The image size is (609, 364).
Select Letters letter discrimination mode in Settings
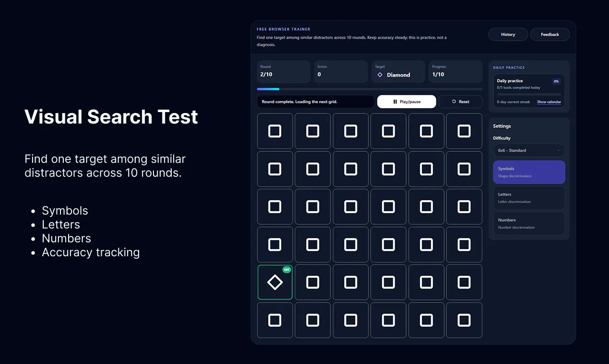529,198
